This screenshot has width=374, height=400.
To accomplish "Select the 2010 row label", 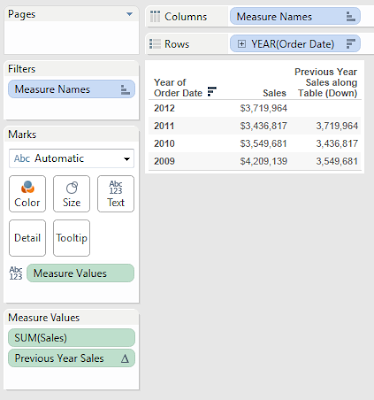I will [164, 144].
